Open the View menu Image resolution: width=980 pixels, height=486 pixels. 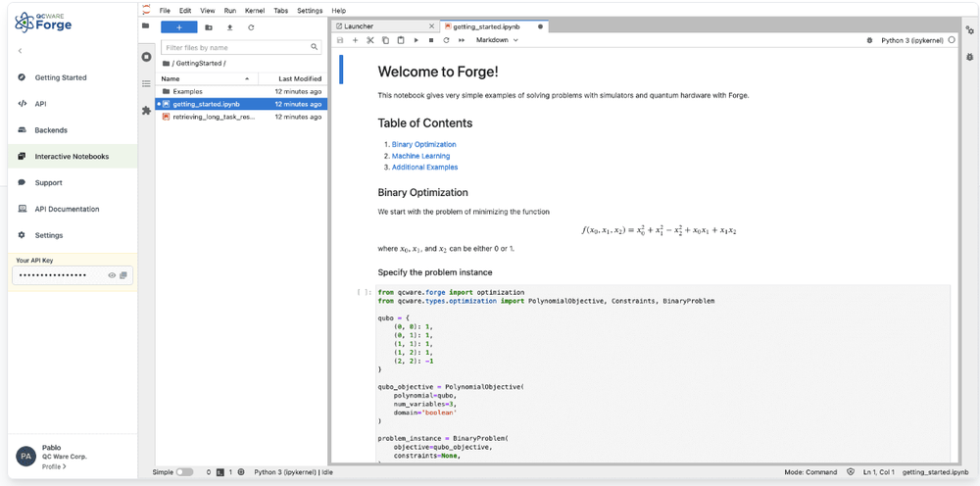(x=208, y=11)
